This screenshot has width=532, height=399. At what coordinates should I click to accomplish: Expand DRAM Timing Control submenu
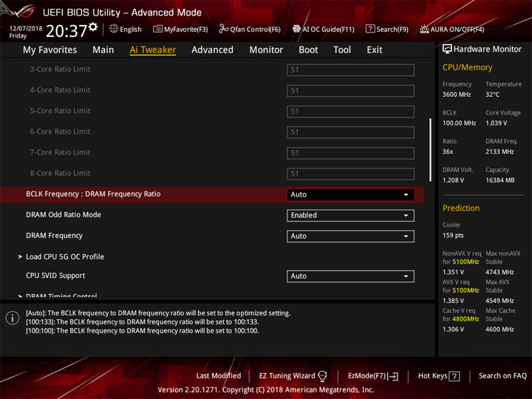(x=58, y=296)
